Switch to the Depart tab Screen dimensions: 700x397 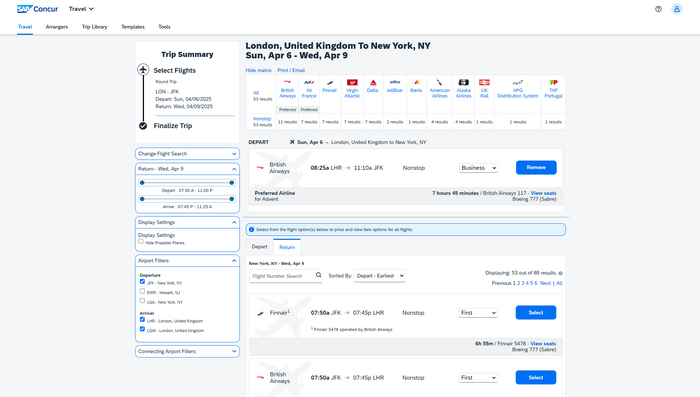point(259,247)
